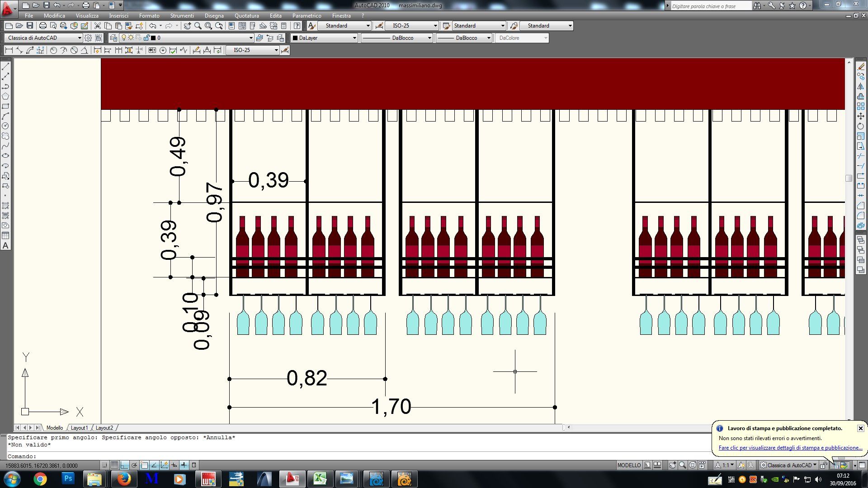The width and height of the screenshot is (868, 488).
Task: Toggle object snap in status bar
Action: pyautogui.click(x=144, y=465)
